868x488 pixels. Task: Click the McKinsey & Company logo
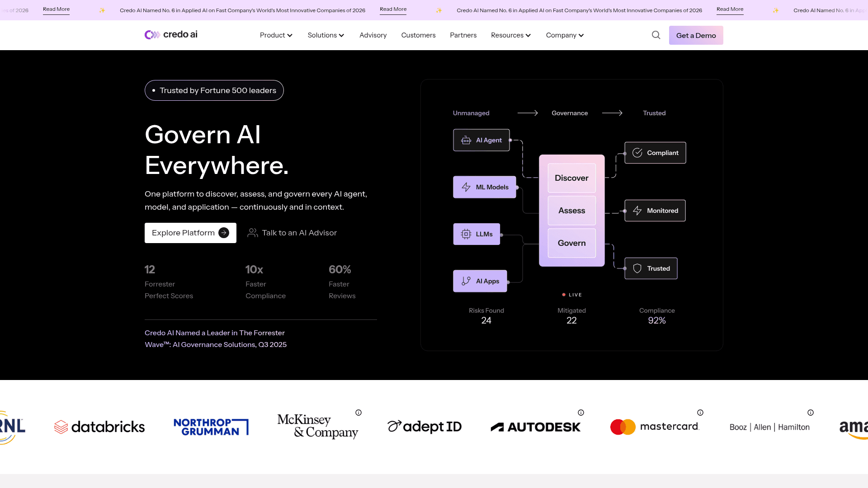(x=318, y=427)
